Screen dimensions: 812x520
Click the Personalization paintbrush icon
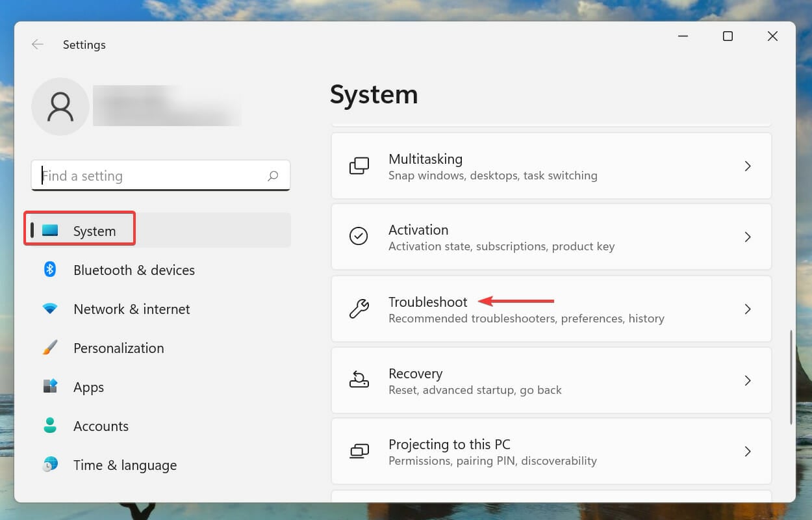[50, 348]
